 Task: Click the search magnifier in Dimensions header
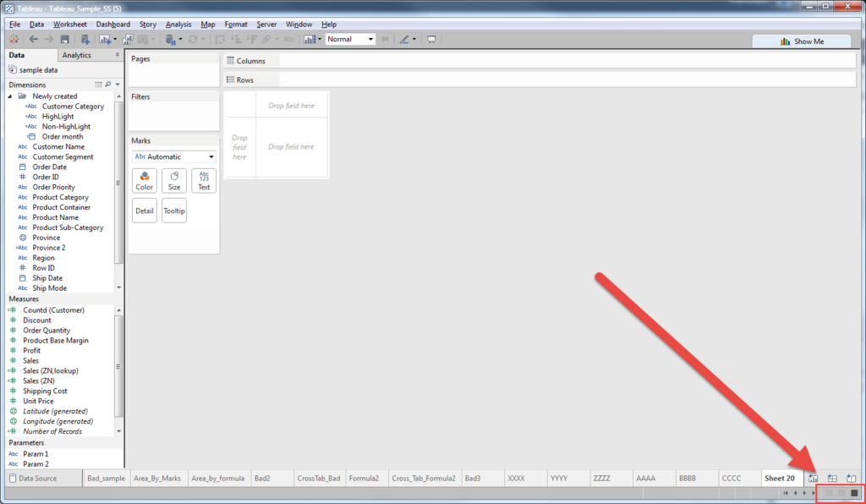tap(108, 85)
